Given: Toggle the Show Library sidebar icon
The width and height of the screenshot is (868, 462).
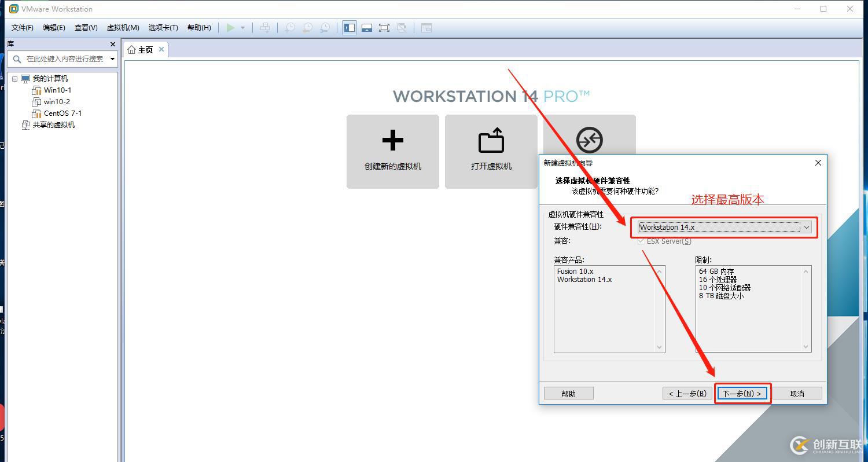Looking at the screenshot, I should pyautogui.click(x=350, y=28).
